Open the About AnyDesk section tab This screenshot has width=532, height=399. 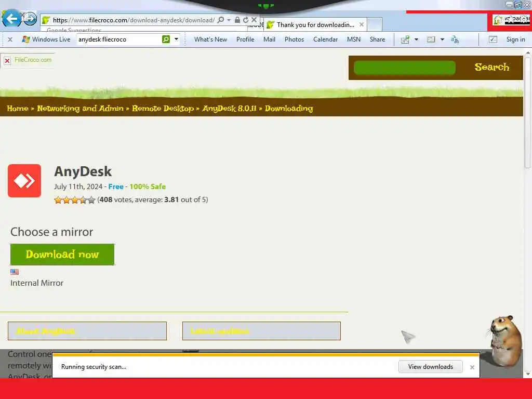click(87, 331)
